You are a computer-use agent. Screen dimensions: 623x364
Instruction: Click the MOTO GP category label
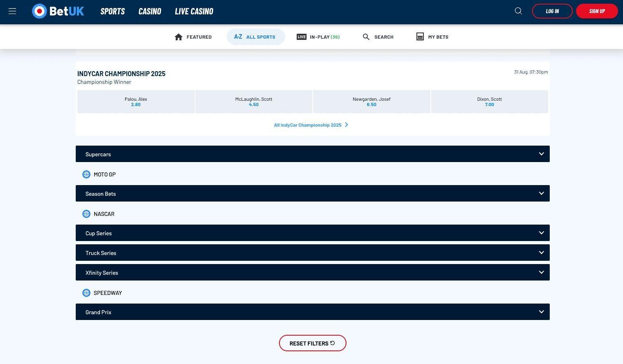click(x=105, y=174)
